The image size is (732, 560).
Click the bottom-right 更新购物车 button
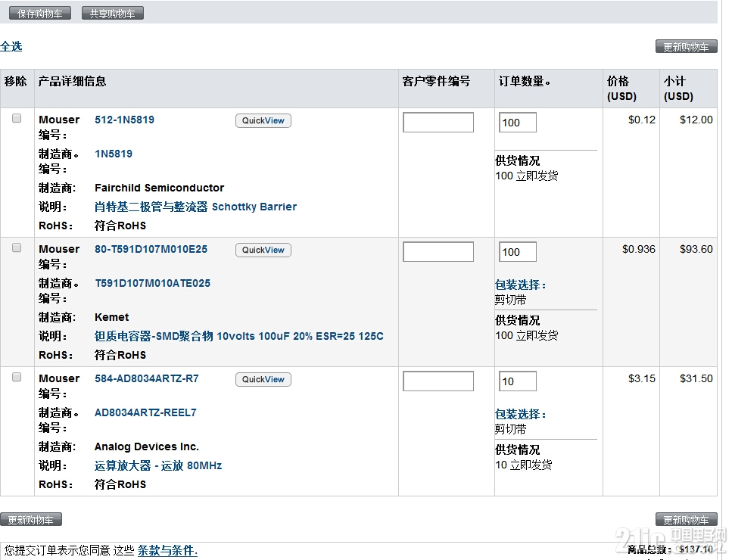coord(687,519)
